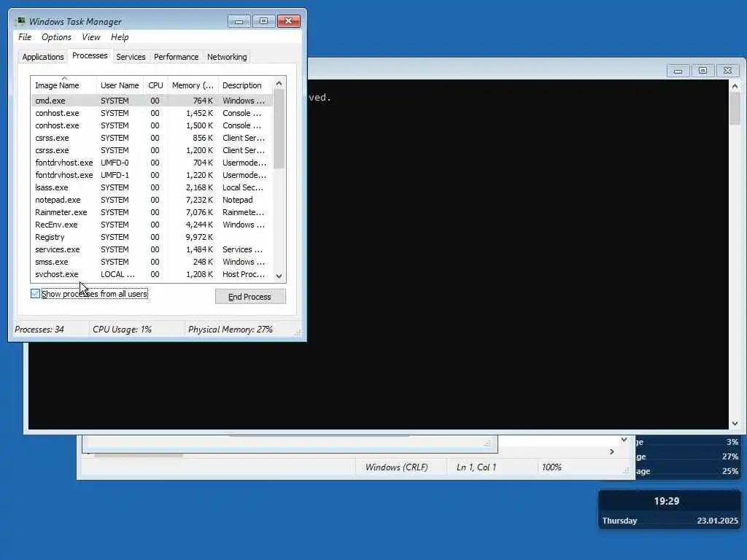Open the File menu
The image size is (747, 560).
(25, 37)
